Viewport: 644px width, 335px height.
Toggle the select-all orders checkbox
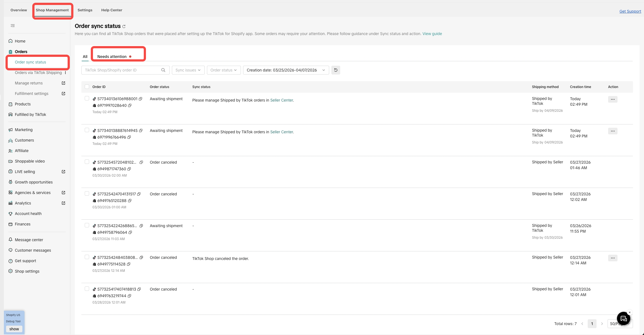[87, 87]
